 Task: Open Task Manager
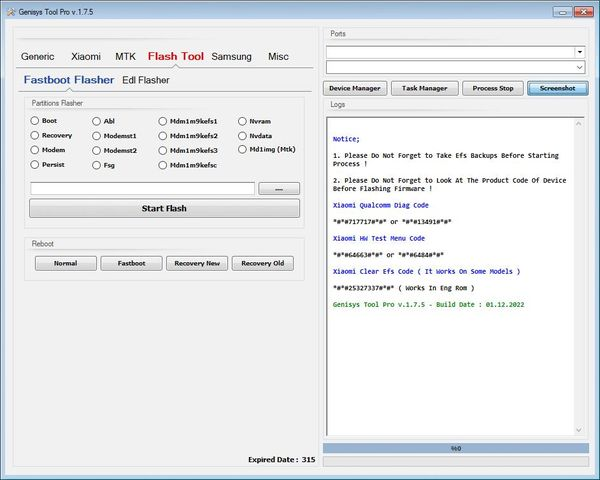424,88
